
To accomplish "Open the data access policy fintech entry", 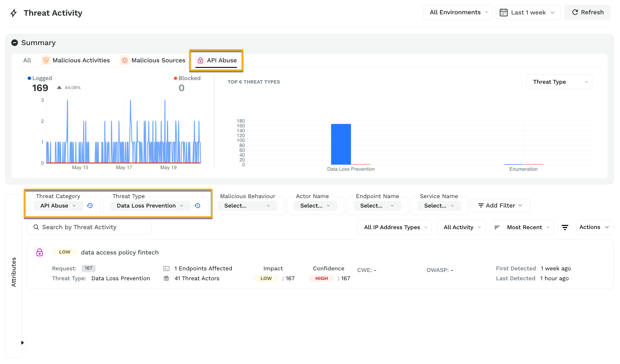I will pyautogui.click(x=120, y=252).
